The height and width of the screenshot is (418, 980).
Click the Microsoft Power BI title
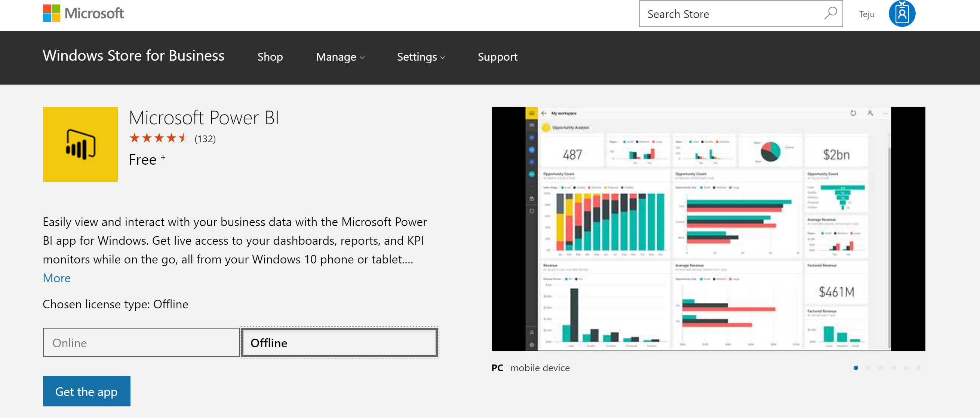(204, 118)
